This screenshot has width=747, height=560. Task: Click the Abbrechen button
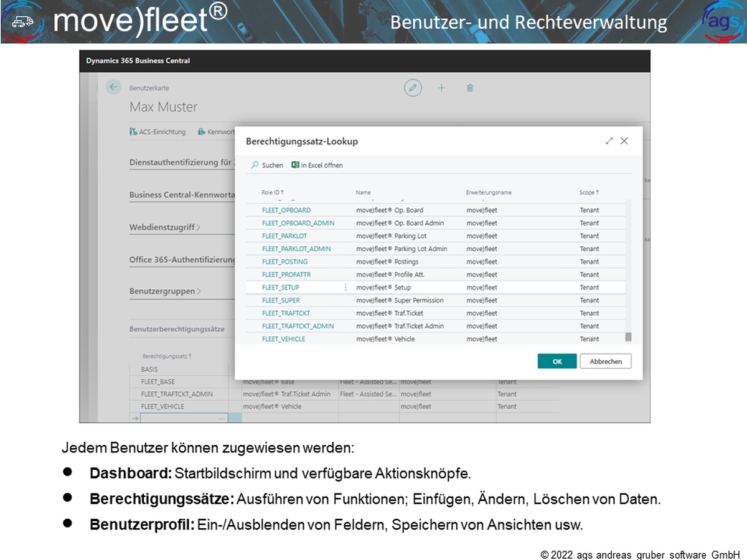[x=606, y=362]
